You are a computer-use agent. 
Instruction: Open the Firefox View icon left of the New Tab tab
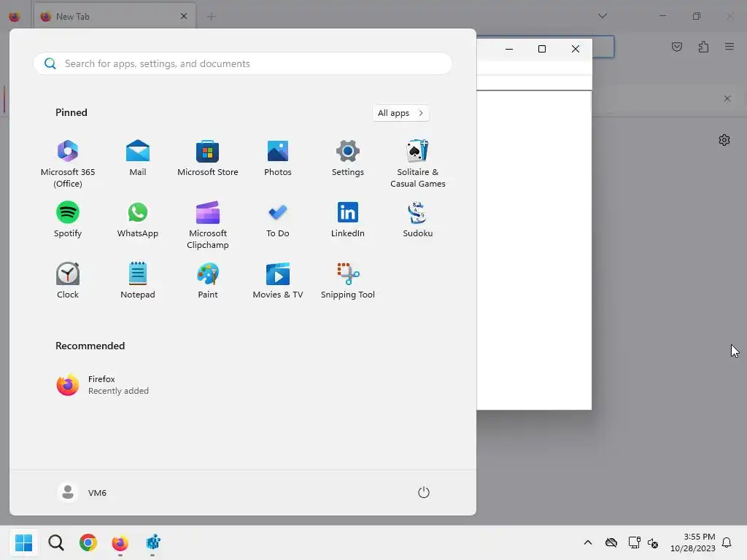(x=15, y=17)
